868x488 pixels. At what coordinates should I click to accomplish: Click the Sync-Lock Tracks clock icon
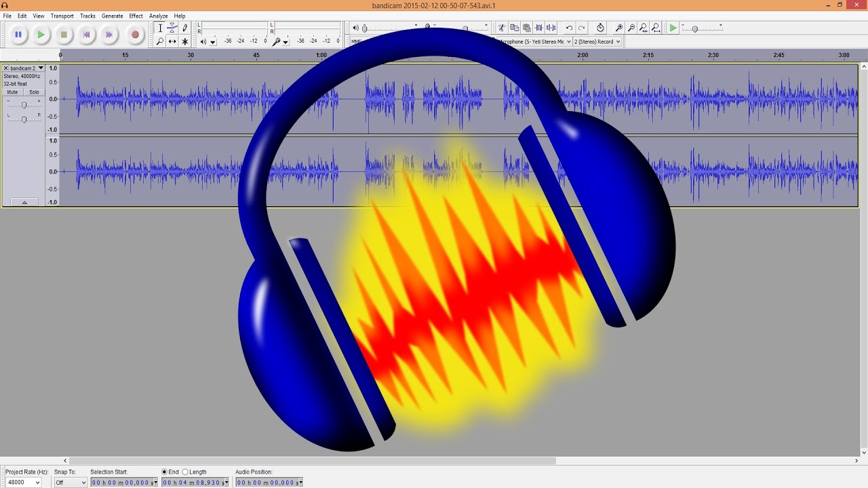click(x=600, y=28)
